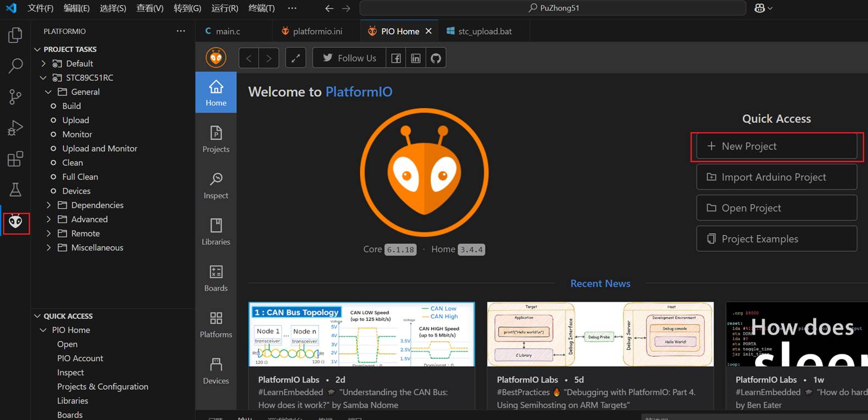The image size is (868, 420).
Task: Run the Build task
Action: (x=71, y=106)
